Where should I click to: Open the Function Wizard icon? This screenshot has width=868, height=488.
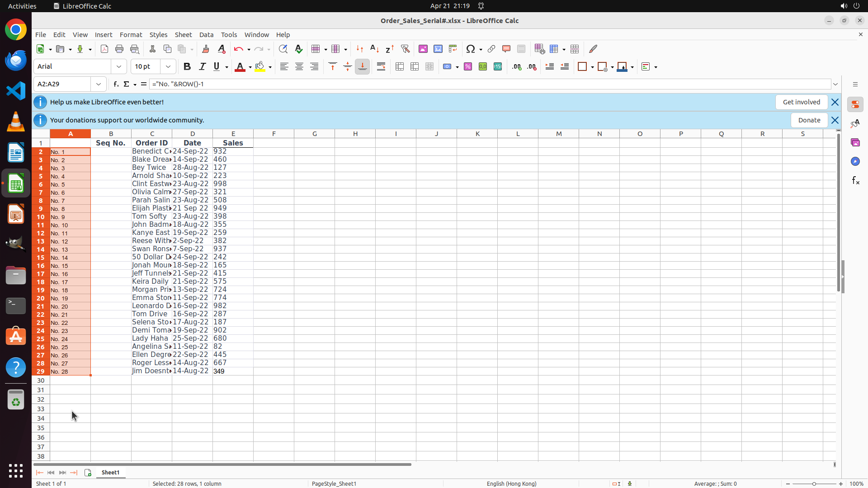[116, 84]
